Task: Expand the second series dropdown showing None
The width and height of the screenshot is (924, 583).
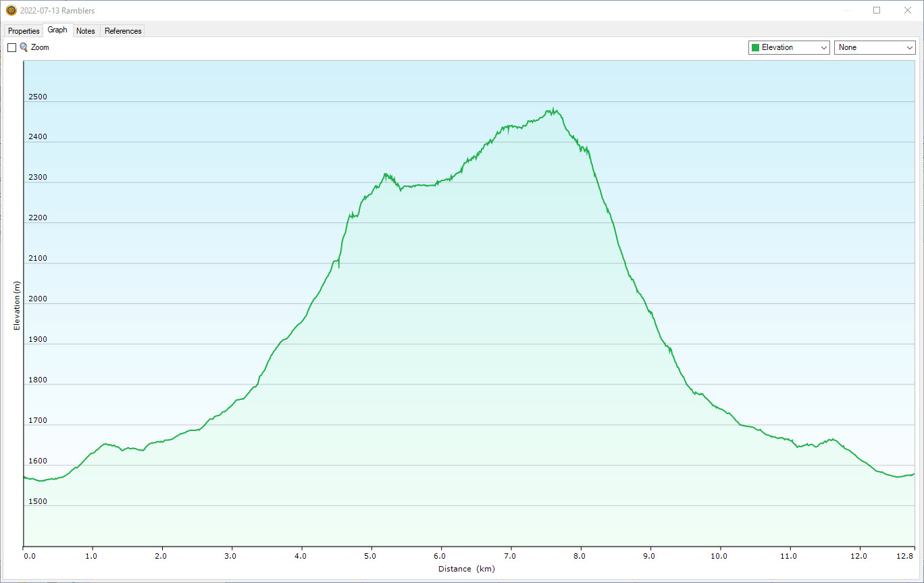Action: [875, 47]
